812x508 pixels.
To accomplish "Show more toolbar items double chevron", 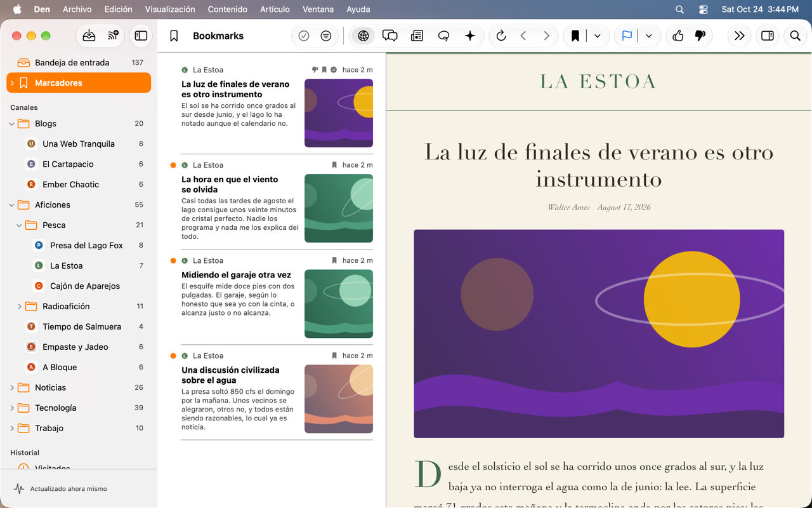I will pyautogui.click(x=739, y=36).
